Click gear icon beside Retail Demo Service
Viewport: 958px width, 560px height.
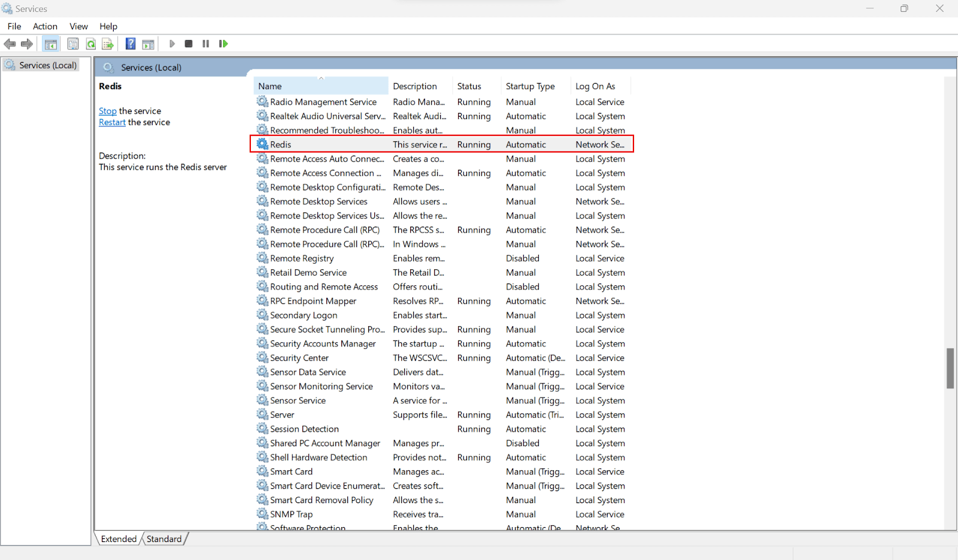262,272
